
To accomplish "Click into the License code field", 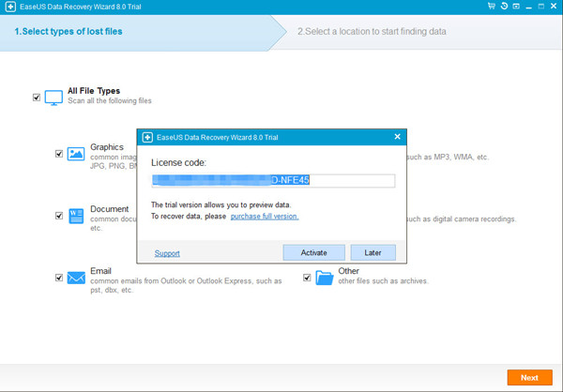I will [273, 180].
